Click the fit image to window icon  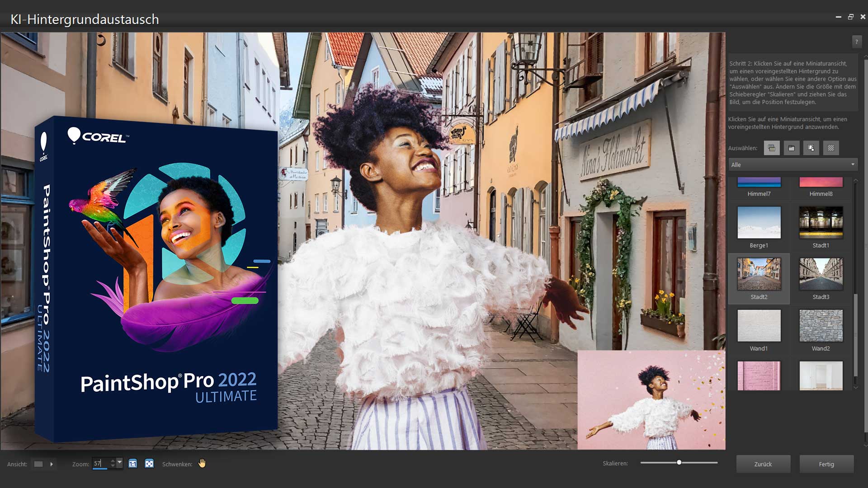(148, 464)
